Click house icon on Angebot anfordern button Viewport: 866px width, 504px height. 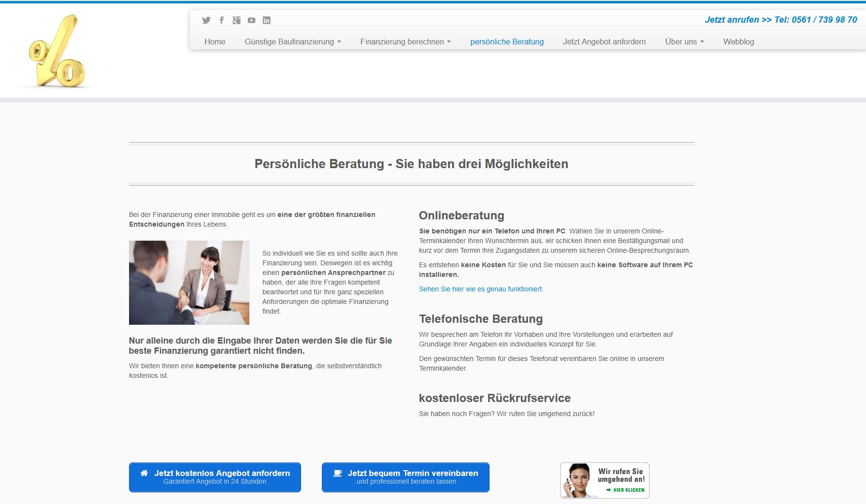coord(144,473)
